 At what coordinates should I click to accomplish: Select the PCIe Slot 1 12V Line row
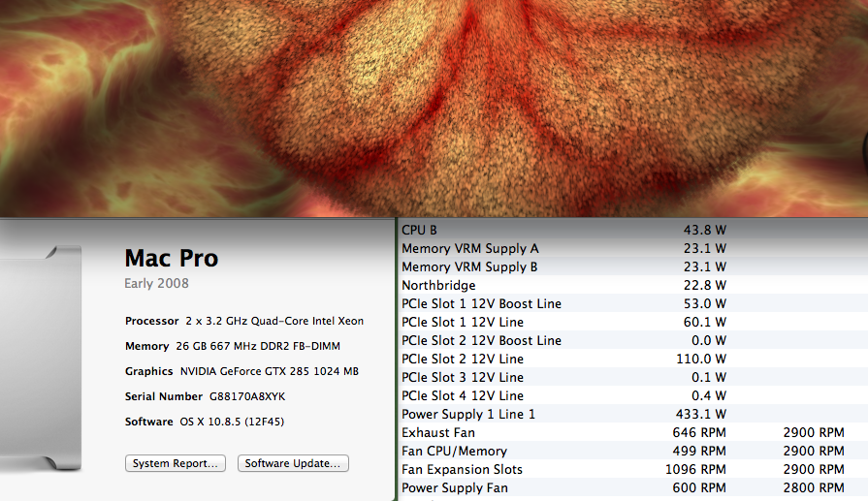[x=632, y=322]
